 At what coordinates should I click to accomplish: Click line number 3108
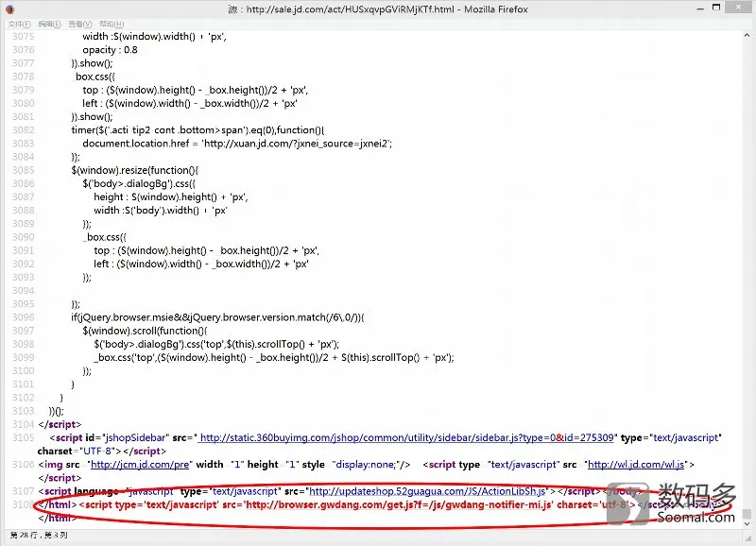tap(23, 504)
